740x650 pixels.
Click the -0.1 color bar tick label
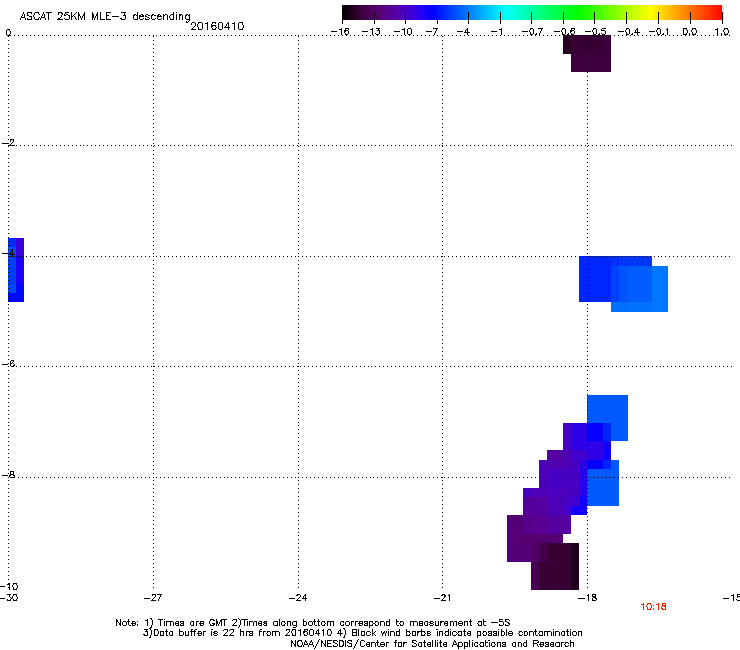[659, 32]
